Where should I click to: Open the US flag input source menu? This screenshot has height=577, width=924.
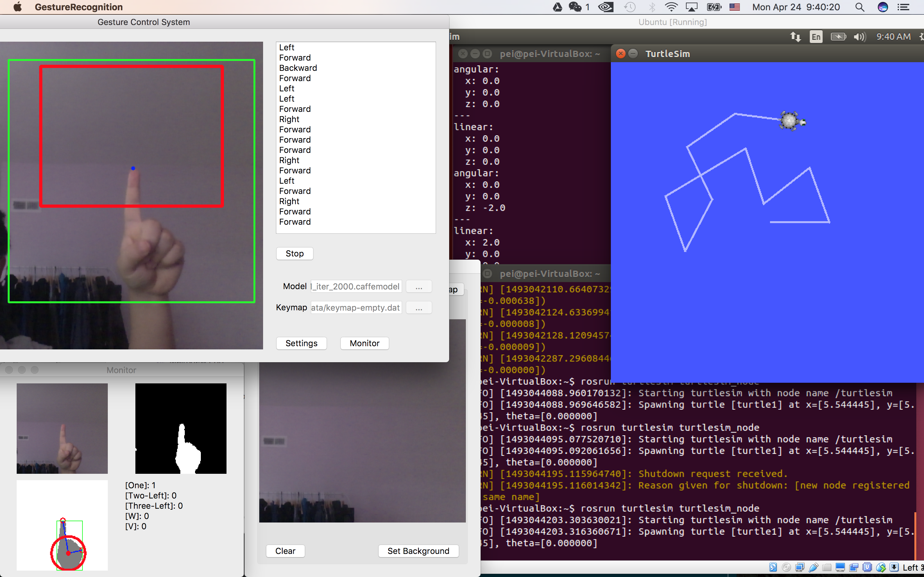click(735, 7)
